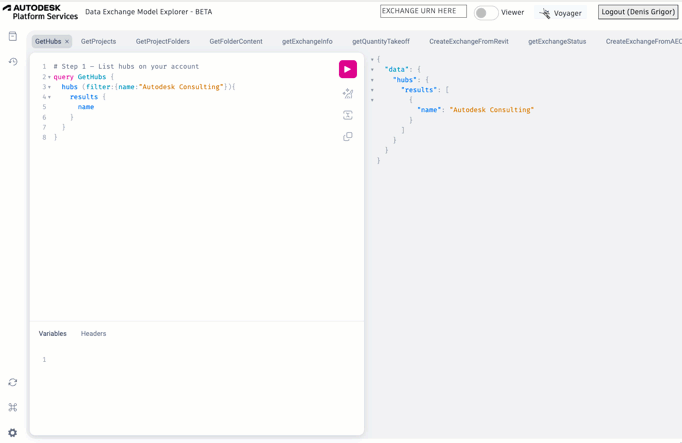Collapse the query GetHubs fold arrow on line 2
The image size is (682, 443).
(49, 77)
